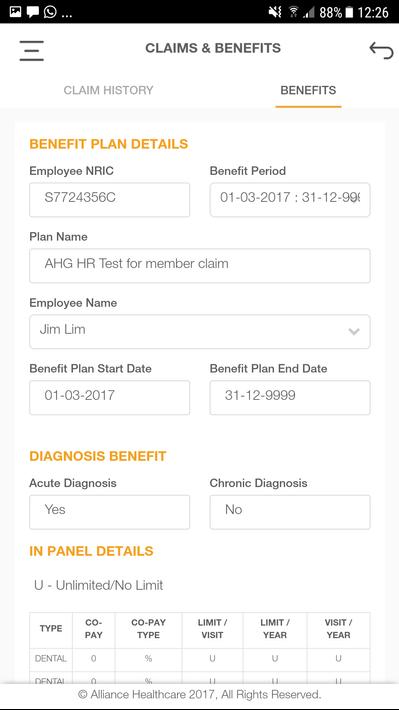
Task: Tap the back arrow icon
Action: click(381, 50)
